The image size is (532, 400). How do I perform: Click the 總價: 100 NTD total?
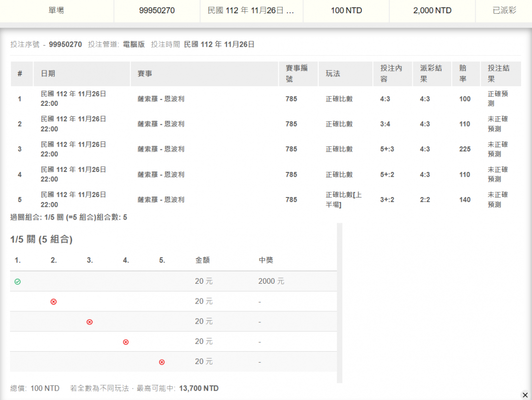(34, 389)
